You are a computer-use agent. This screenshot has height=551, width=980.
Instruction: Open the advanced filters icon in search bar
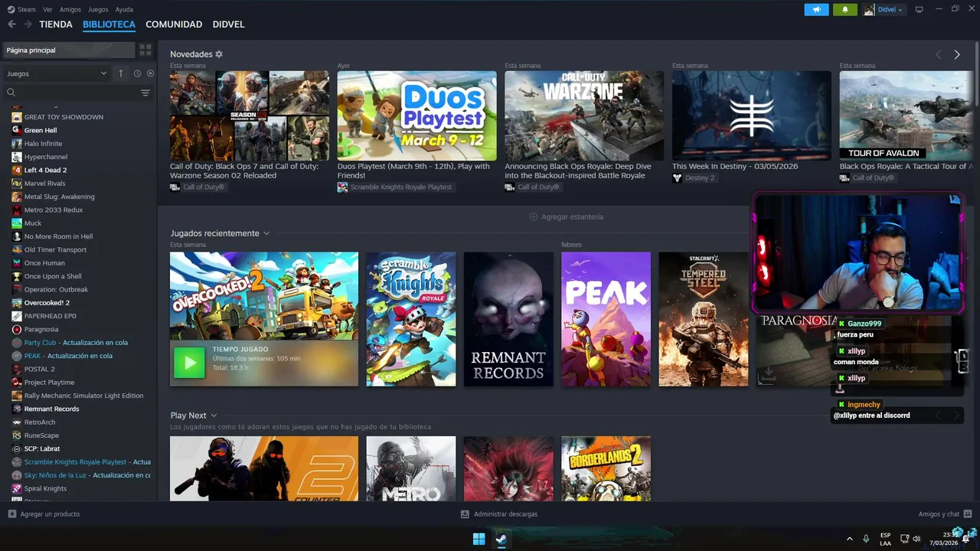(x=145, y=93)
